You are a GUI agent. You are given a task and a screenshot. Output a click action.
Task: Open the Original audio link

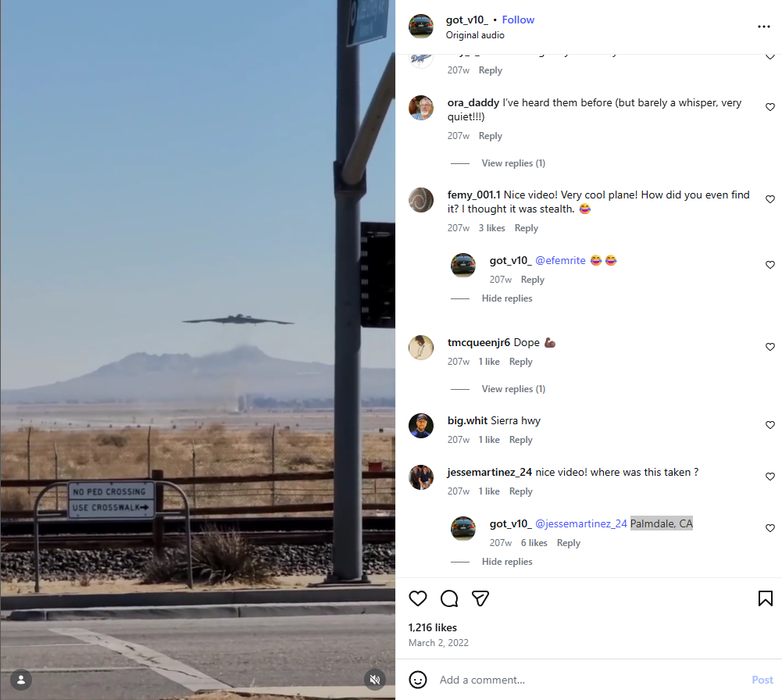(x=475, y=35)
